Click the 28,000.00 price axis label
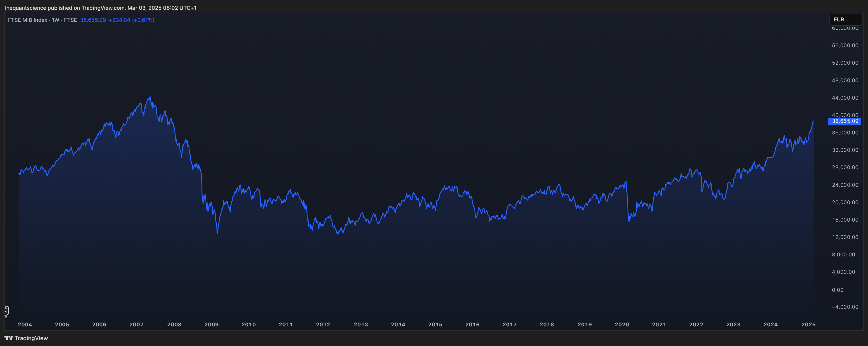 845,167
